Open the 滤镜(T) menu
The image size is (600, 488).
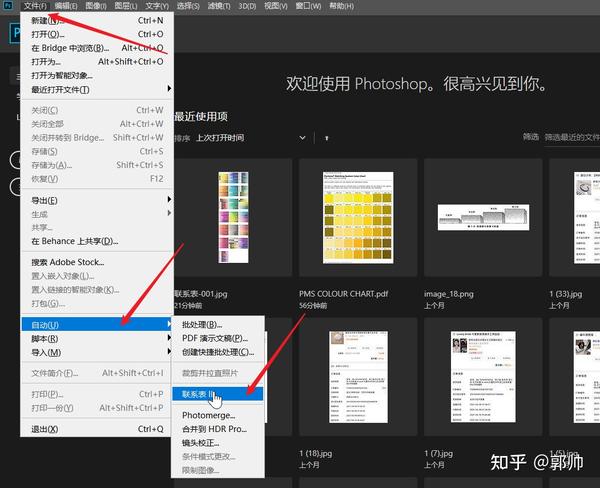click(219, 6)
